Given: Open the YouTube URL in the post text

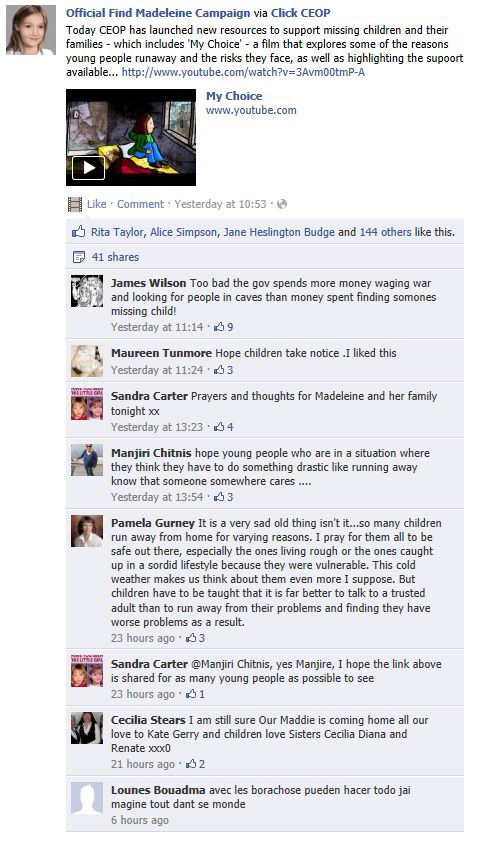Looking at the screenshot, I should [243, 72].
